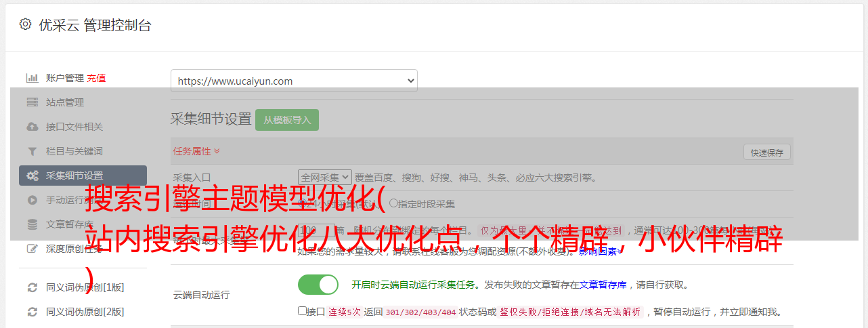The image size is (868, 328).
Task: Click the gears icon for 采集细节设置
Action: coord(32,176)
